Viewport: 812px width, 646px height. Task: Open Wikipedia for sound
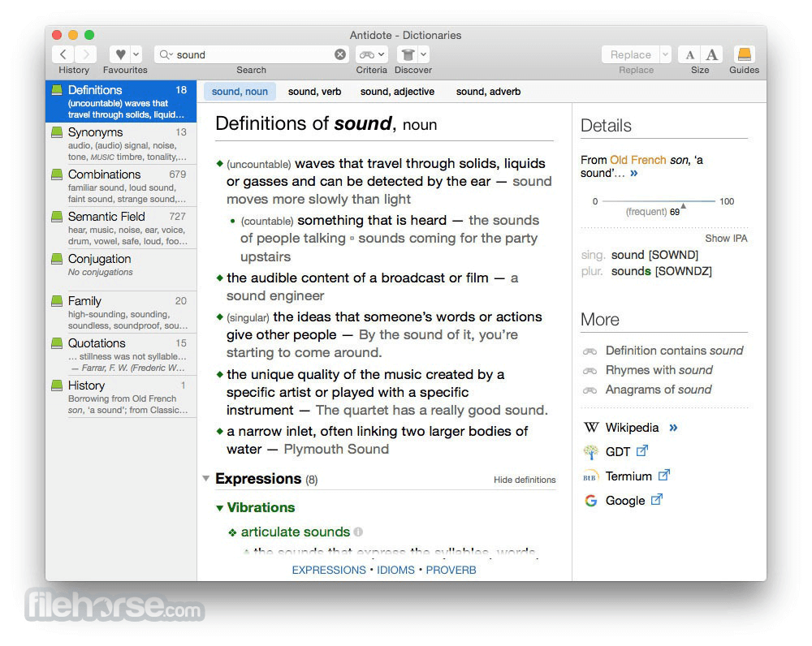pos(632,428)
